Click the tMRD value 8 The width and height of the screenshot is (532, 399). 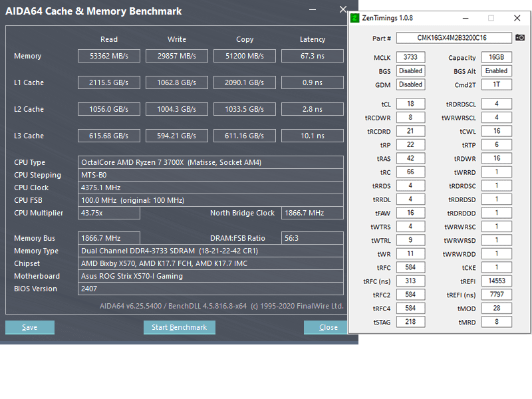(496, 322)
